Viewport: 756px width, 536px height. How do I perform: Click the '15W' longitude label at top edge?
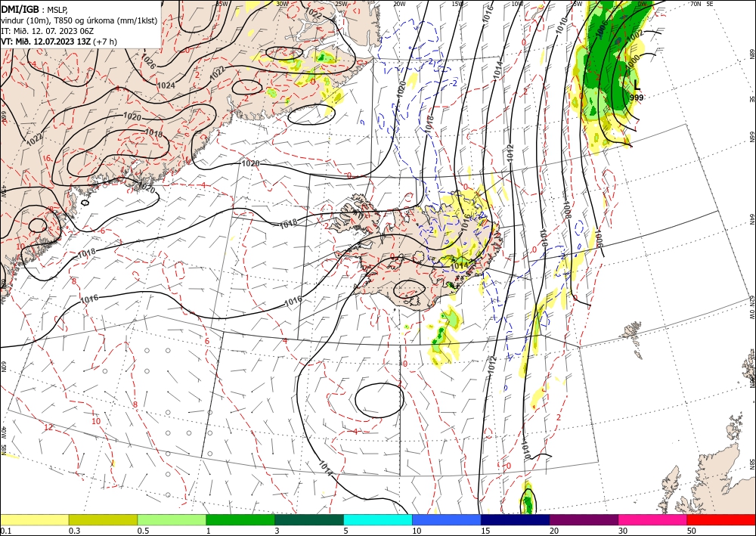[x=459, y=3]
